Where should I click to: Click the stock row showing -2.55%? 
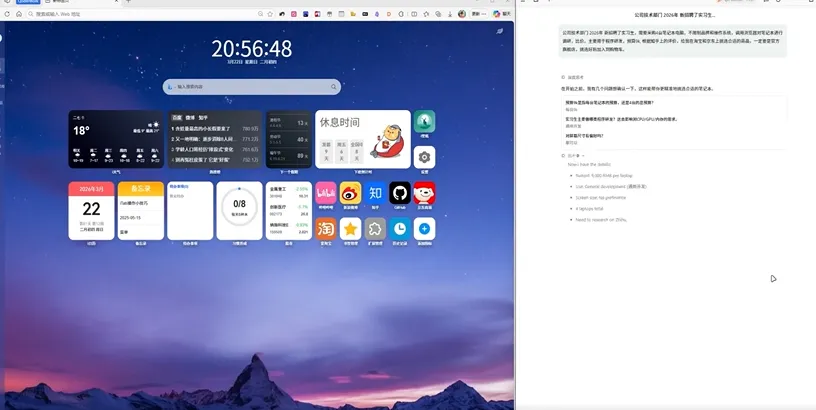[x=289, y=193]
